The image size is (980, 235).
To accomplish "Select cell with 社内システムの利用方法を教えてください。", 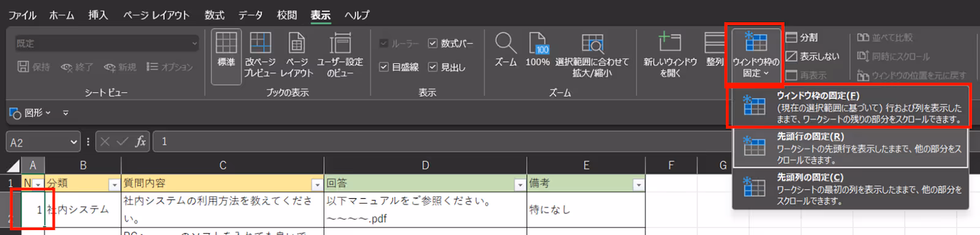I will [223, 209].
